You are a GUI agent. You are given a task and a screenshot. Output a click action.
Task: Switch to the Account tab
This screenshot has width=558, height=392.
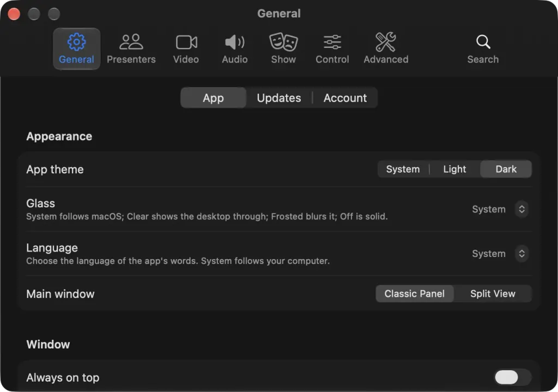pos(345,98)
